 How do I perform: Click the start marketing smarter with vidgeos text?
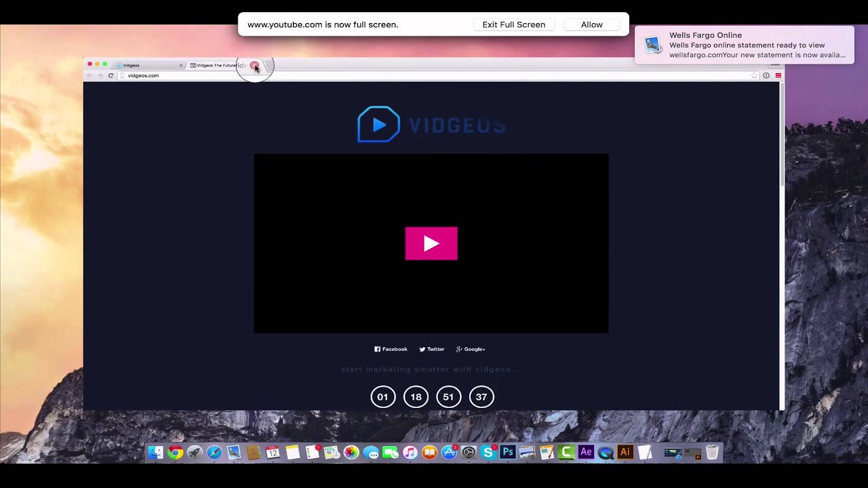point(429,369)
